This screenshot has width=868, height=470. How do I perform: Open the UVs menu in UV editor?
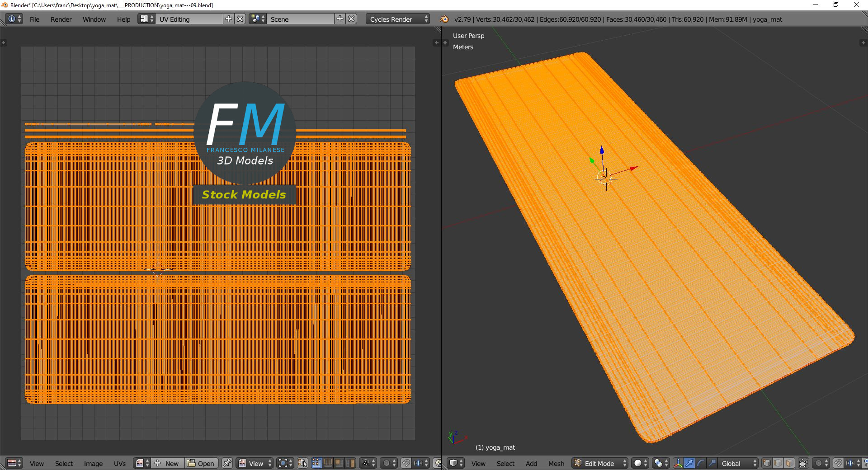point(120,463)
